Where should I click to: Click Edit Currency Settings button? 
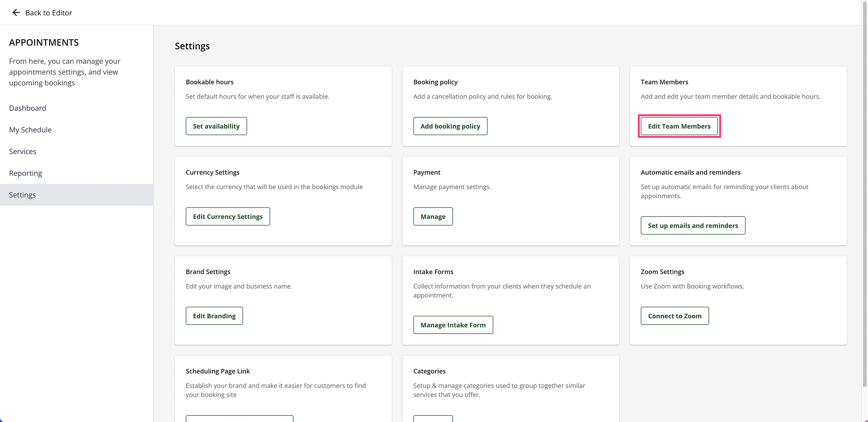(x=228, y=216)
